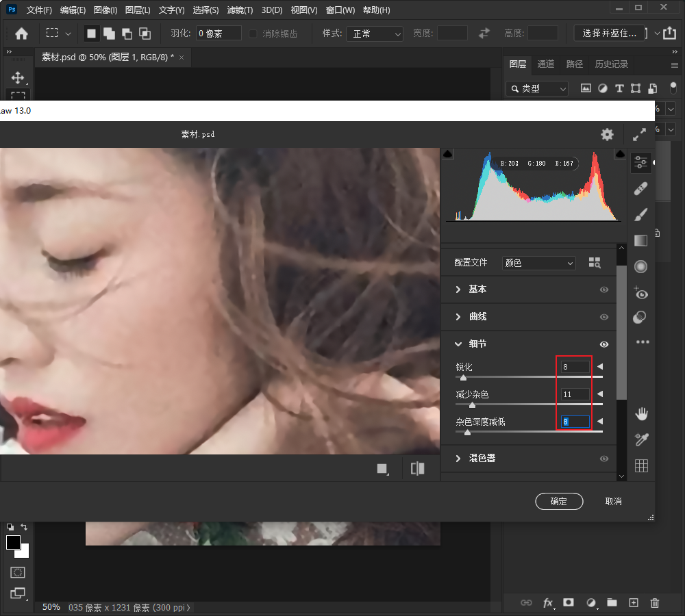Viewport: 685px width, 616px height.
Task: Open the 配置文件 profile dropdown
Action: click(538, 263)
